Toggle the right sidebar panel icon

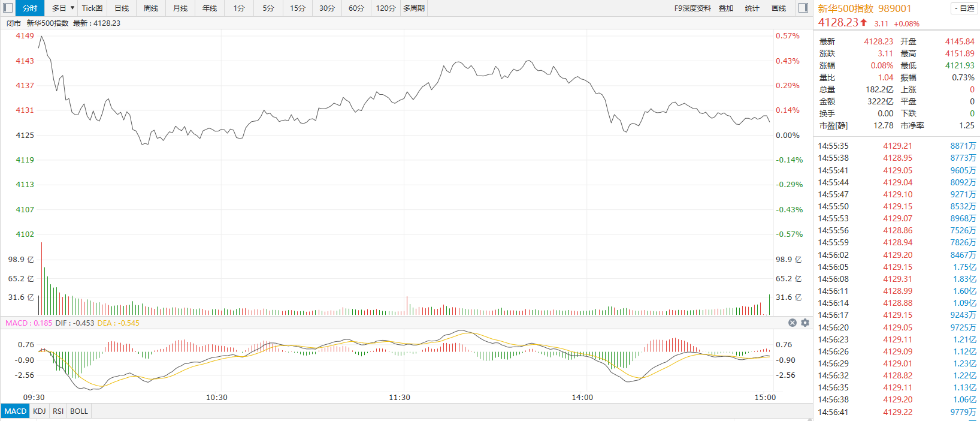point(803,8)
